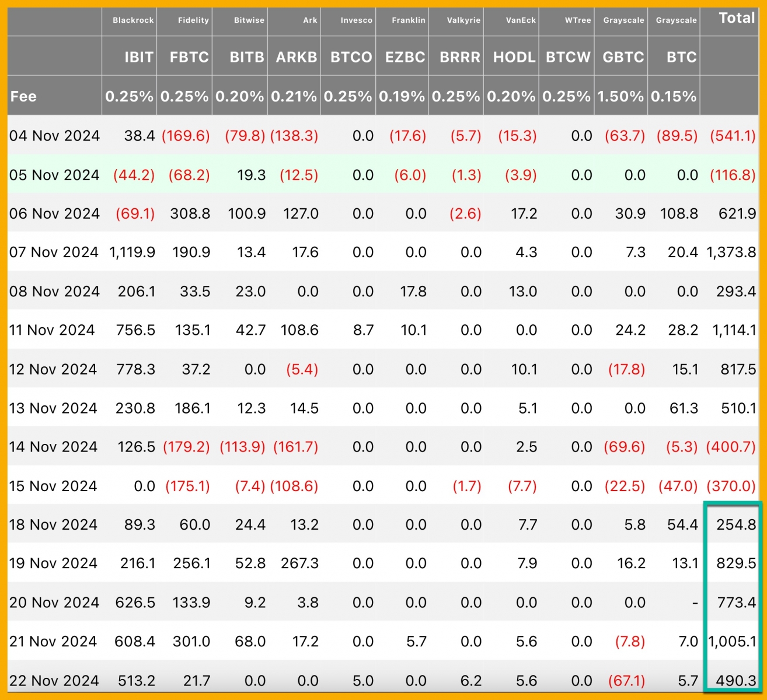Click the 267.3 ARKB value

click(x=299, y=563)
